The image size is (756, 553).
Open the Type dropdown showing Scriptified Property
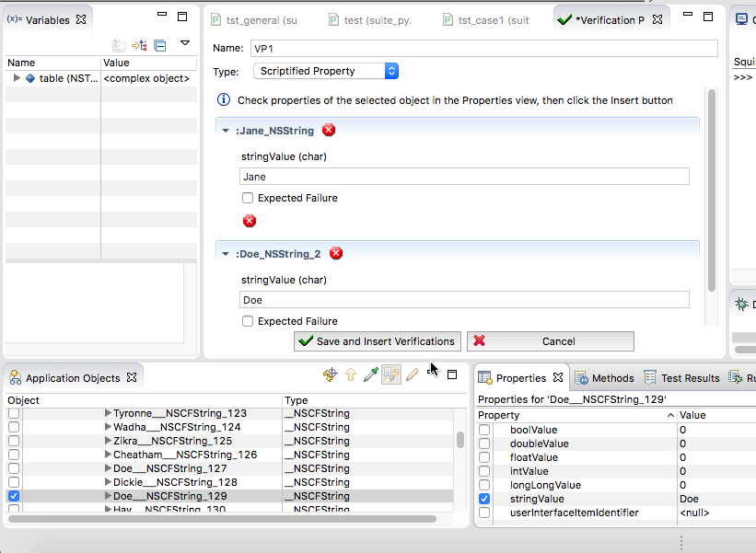pos(326,71)
